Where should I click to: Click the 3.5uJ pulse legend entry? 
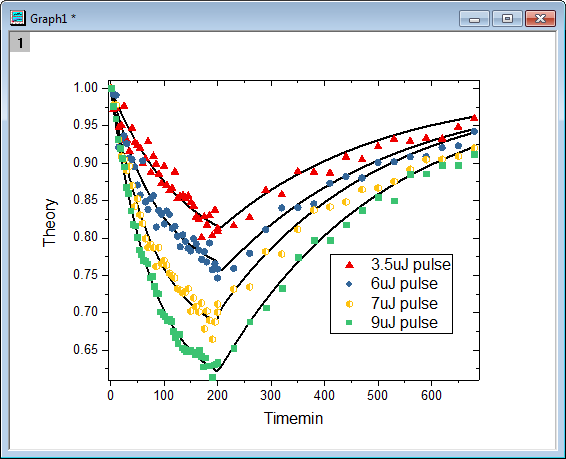point(411,265)
